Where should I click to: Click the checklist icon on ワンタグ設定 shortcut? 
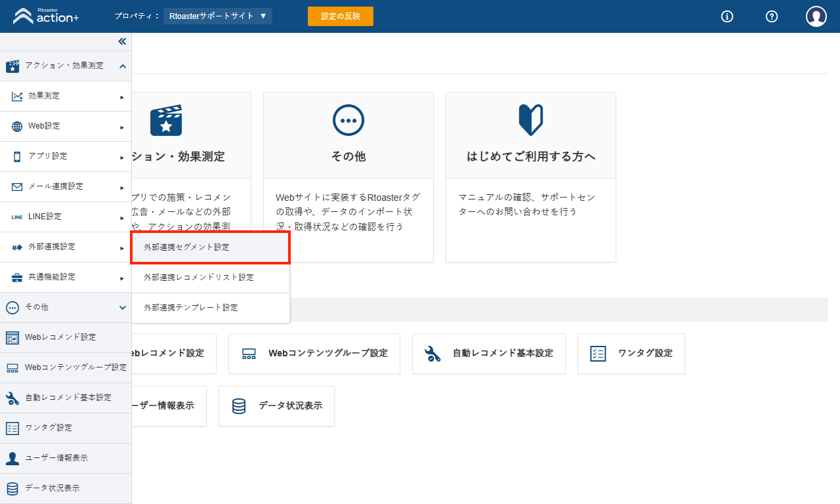pos(598,354)
